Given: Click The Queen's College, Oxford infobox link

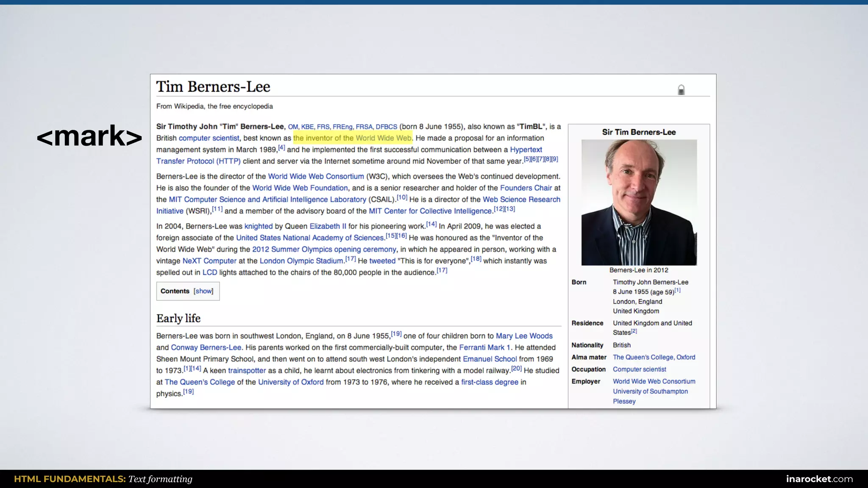Looking at the screenshot, I should (x=654, y=357).
